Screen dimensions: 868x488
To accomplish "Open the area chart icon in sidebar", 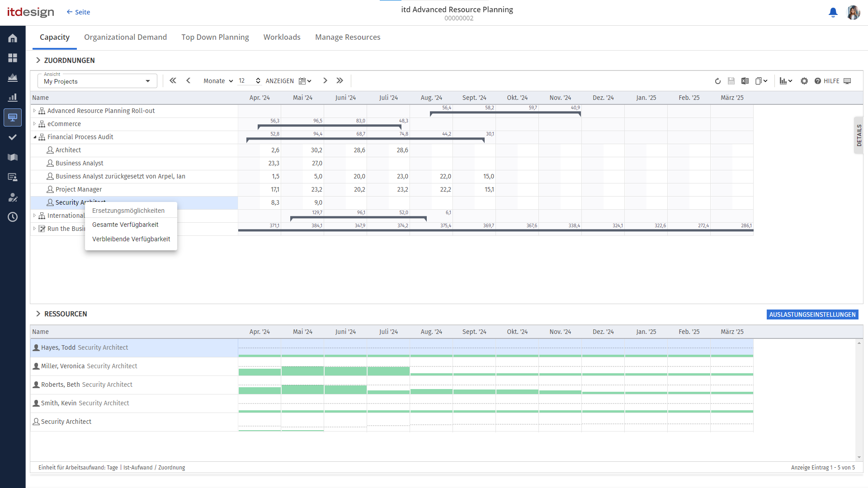I will coord(13,78).
